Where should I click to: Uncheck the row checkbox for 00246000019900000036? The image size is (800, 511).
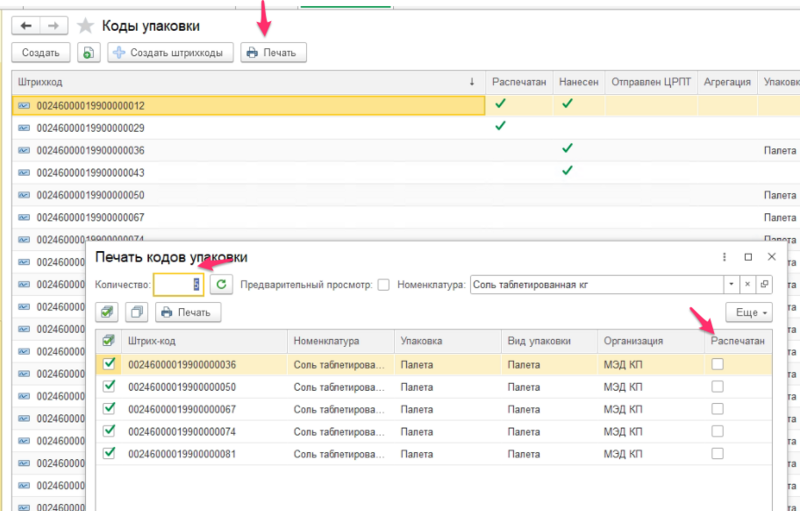click(x=109, y=364)
